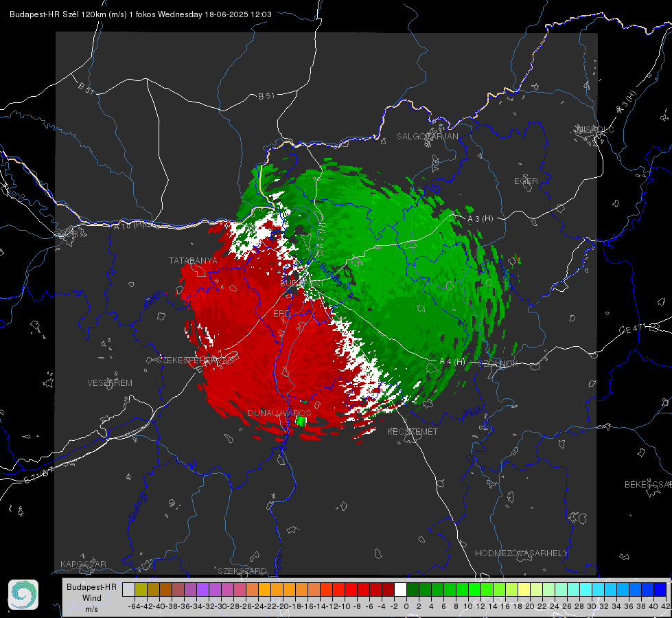
Task: Click the TATABÁNYA city label
Action: click(193, 260)
